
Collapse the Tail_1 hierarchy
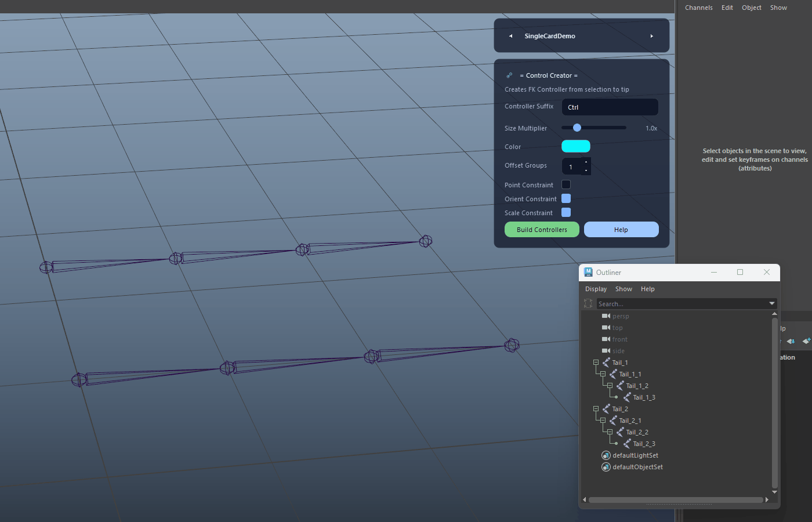point(596,362)
